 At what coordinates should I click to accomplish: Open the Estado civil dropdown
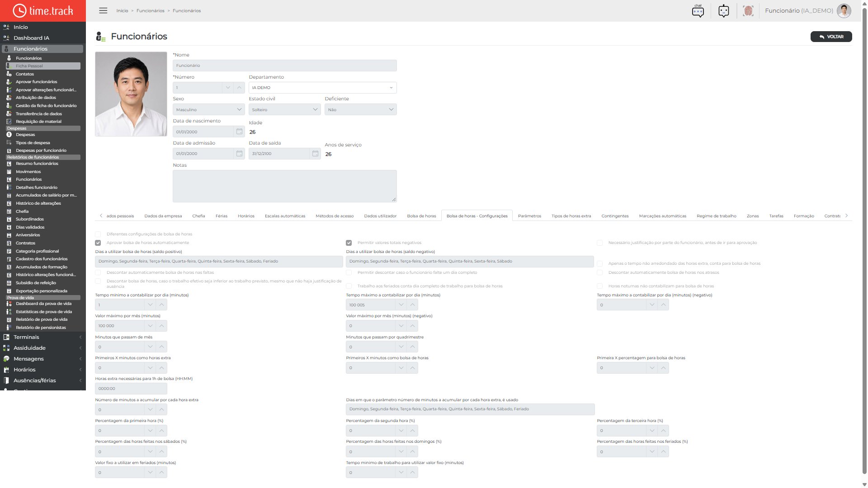[285, 110]
